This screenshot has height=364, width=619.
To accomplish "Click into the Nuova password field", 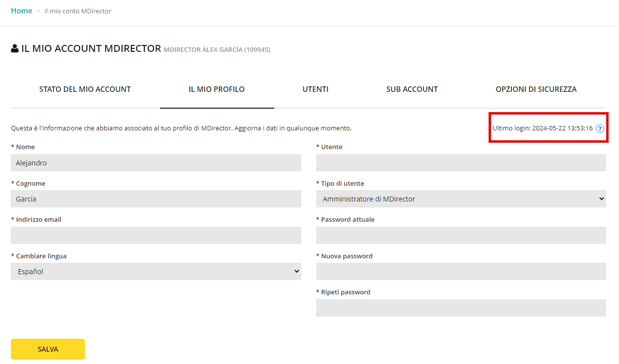I will [x=460, y=271].
